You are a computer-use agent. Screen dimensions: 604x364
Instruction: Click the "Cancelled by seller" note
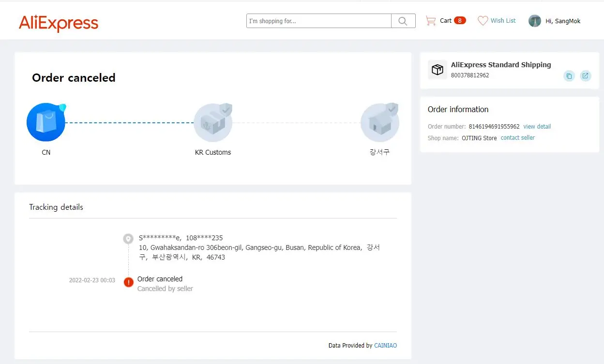[165, 289]
